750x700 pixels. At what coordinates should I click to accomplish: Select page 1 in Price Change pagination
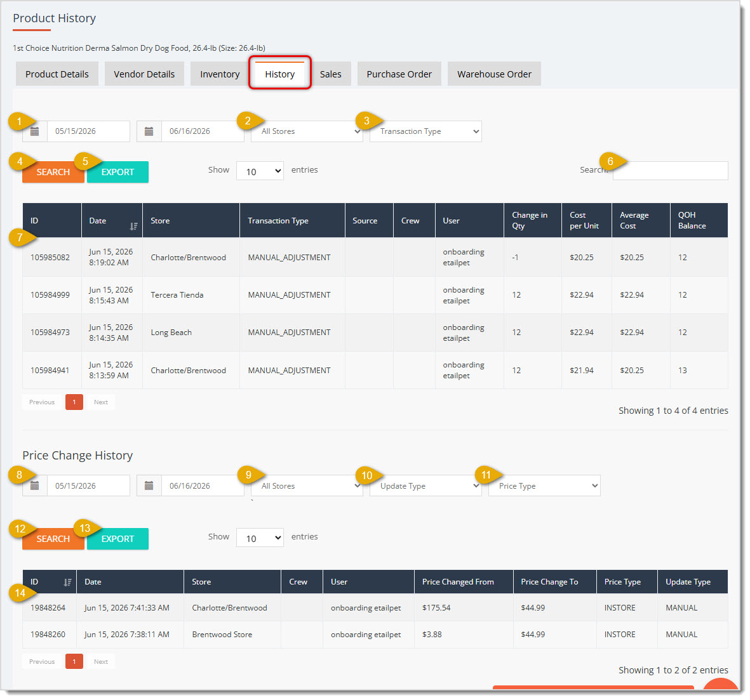click(74, 662)
